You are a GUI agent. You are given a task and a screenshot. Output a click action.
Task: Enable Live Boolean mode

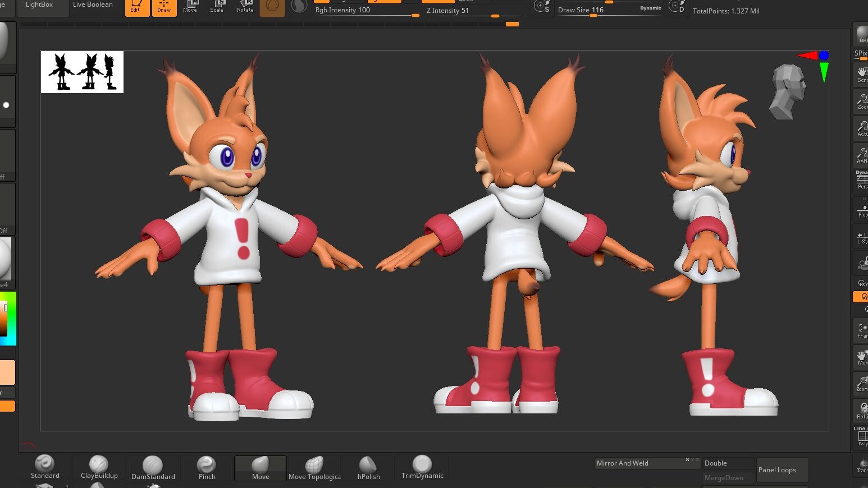[93, 4]
